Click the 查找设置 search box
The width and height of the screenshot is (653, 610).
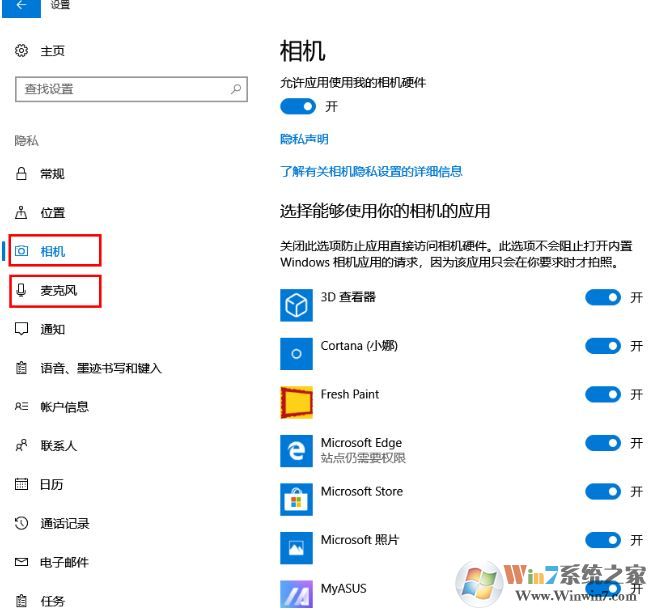(x=132, y=89)
